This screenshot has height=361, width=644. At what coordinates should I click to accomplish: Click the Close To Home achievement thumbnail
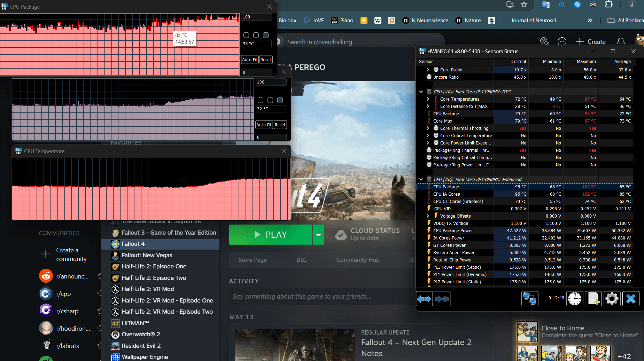[x=527, y=332]
